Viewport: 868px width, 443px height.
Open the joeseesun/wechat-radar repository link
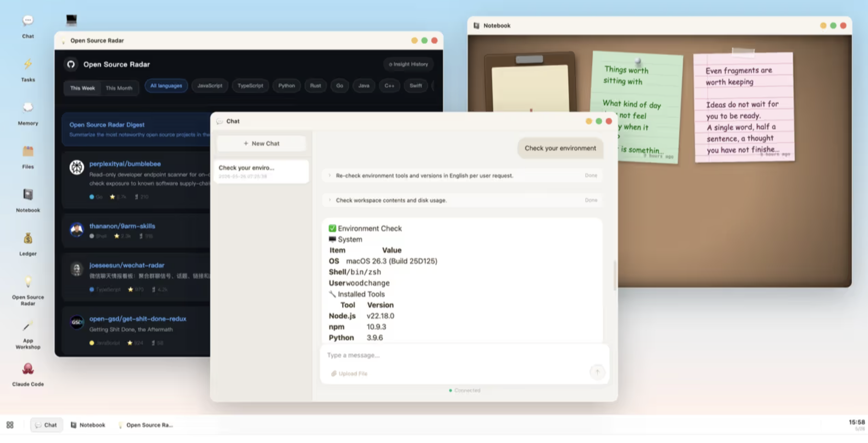coord(127,265)
